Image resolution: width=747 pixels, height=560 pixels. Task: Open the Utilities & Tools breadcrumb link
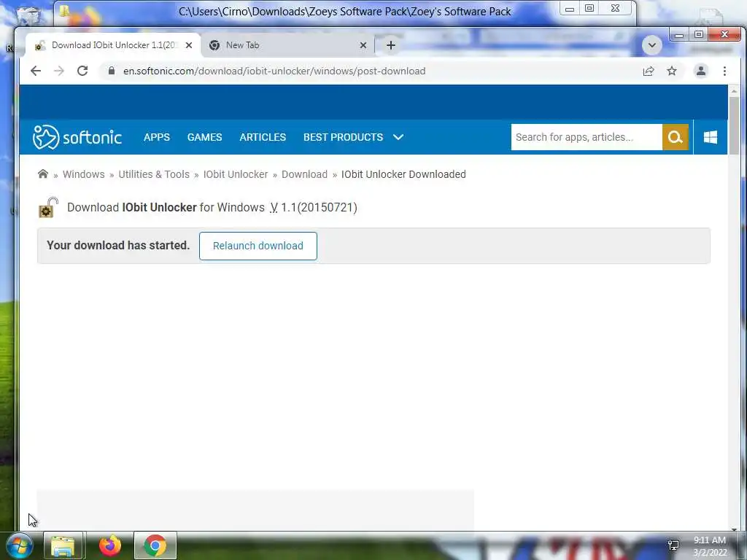tap(154, 174)
